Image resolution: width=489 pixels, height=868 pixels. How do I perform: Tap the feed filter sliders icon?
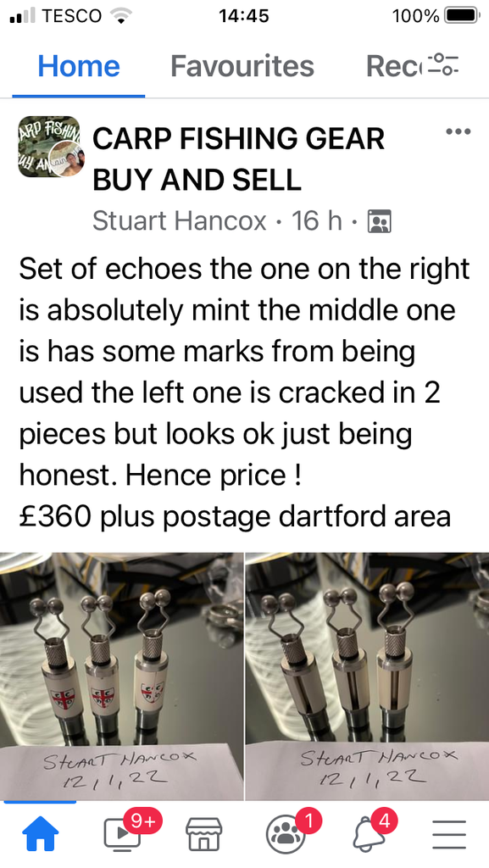coord(445,66)
